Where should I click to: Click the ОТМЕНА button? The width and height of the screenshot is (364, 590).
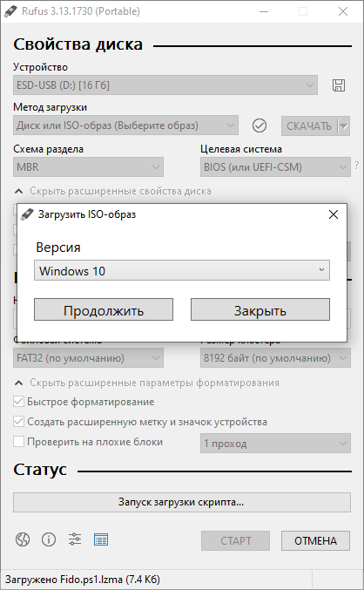click(315, 540)
